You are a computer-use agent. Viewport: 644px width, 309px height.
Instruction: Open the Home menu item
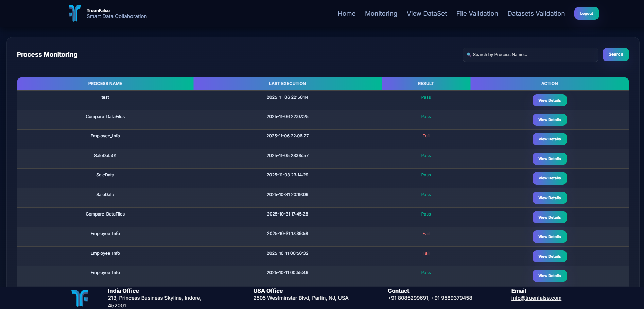pyautogui.click(x=346, y=14)
